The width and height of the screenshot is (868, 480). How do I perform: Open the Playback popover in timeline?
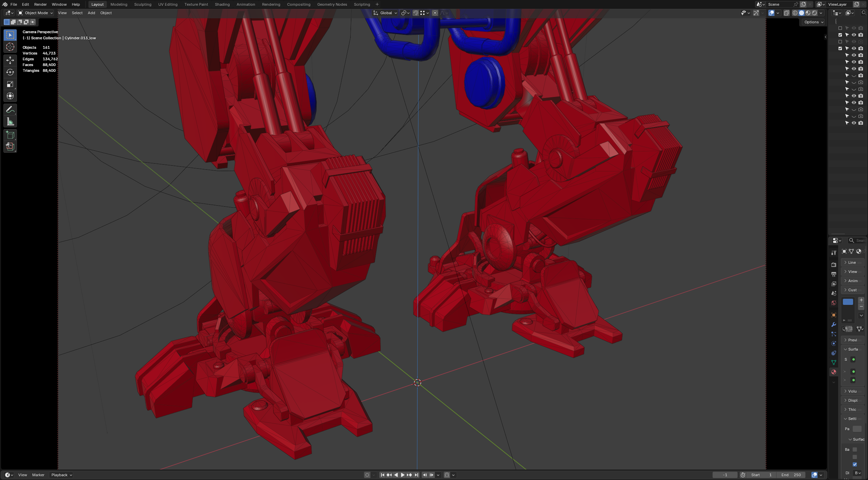pyautogui.click(x=61, y=475)
